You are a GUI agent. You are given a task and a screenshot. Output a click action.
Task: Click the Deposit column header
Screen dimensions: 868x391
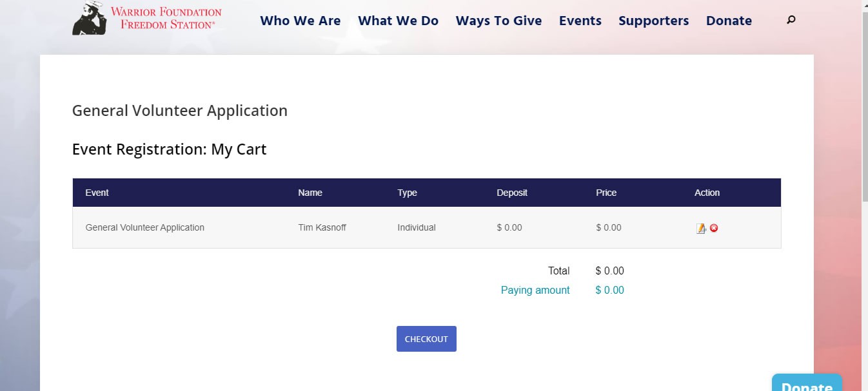coord(511,193)
